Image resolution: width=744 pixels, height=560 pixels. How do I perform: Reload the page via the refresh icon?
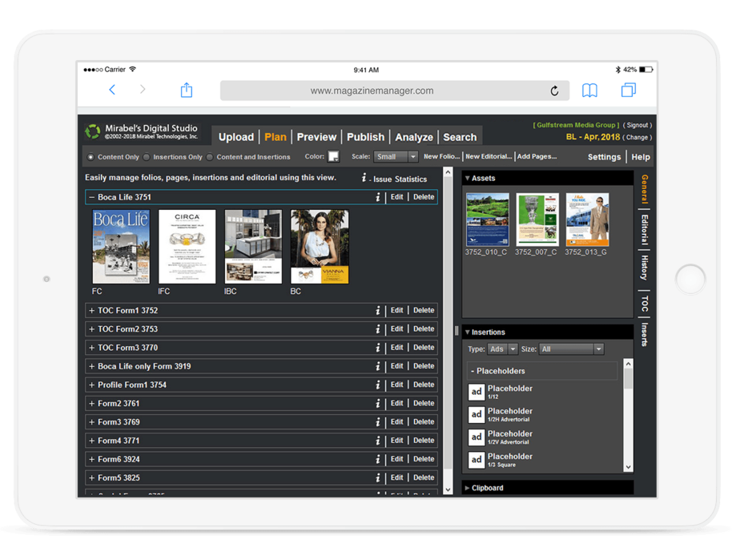pos(554,91)
